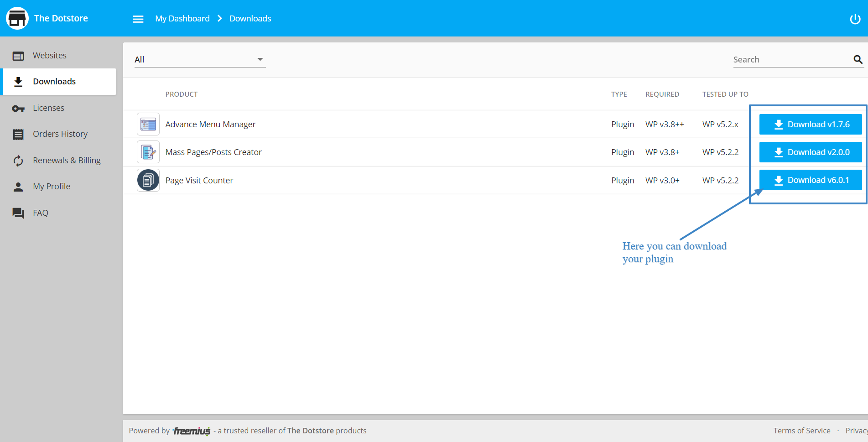
Task: Open Terms of Service link
Action: click(802, 431)
